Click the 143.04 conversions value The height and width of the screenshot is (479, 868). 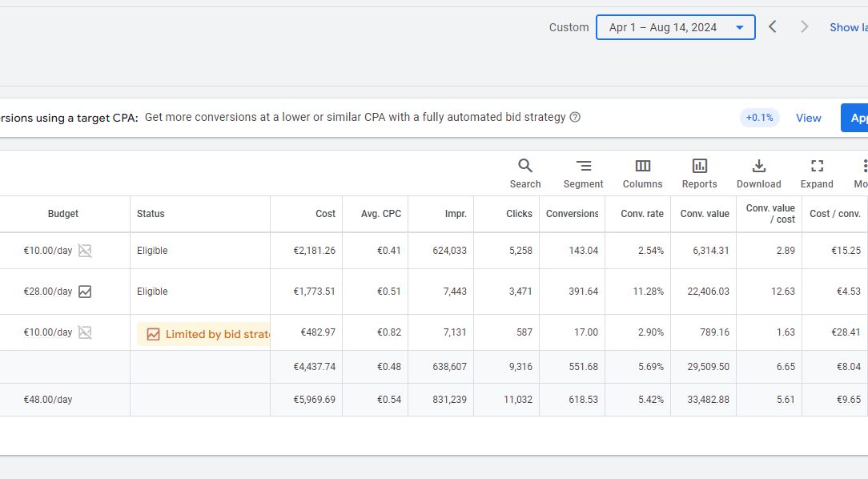tap(584, 251)
